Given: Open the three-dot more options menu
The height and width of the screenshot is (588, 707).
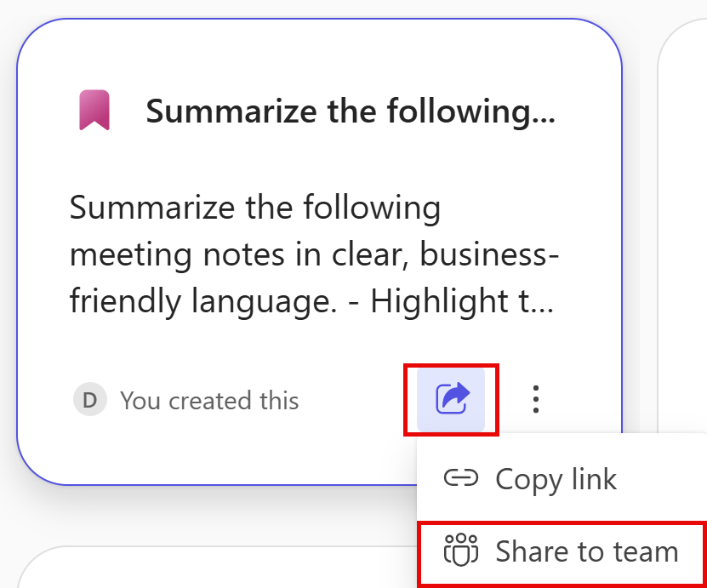Looking at the screenshot, I should click(x=535, y=399).
